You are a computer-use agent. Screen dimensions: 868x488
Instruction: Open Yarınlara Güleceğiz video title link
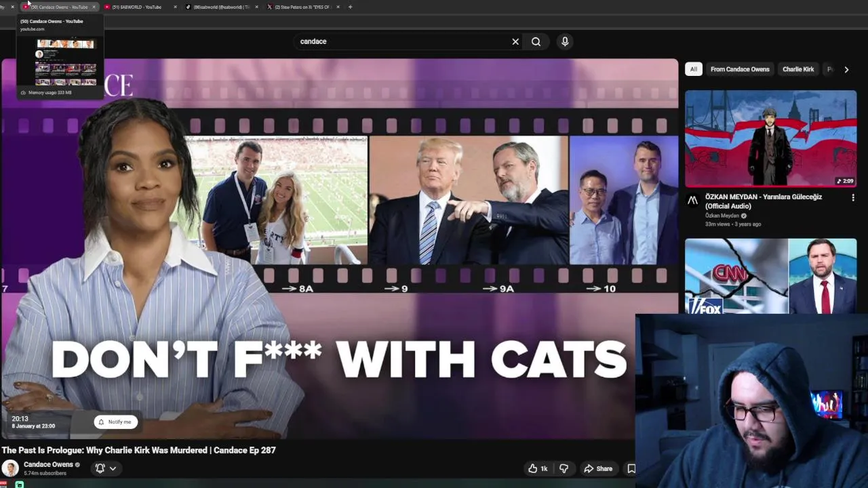764,201
